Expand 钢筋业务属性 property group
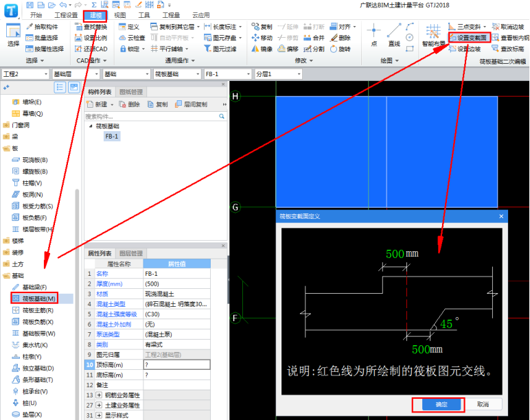This screenshot has height=420, width=530. 99,395
